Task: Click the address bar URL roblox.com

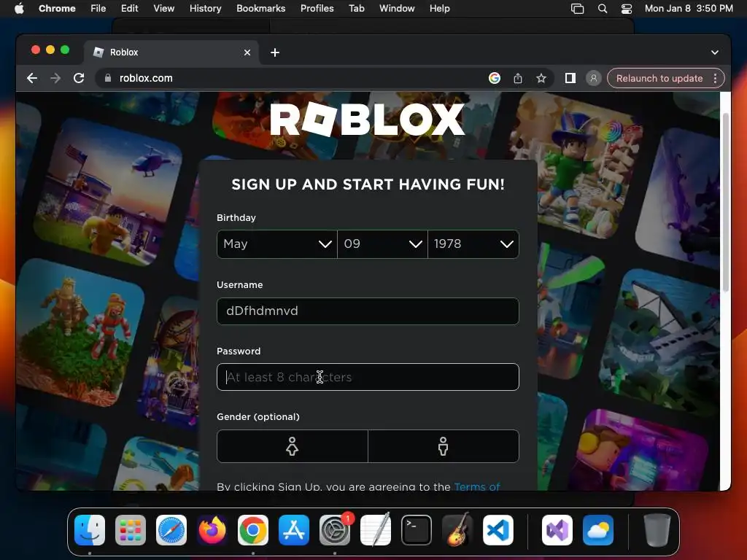Action: [x=146, y=78]
